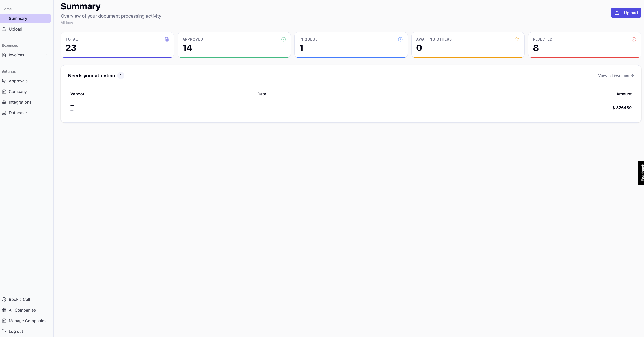Follow the View all invoices link
Screen dimensions: 644x337
coord(616,76)
